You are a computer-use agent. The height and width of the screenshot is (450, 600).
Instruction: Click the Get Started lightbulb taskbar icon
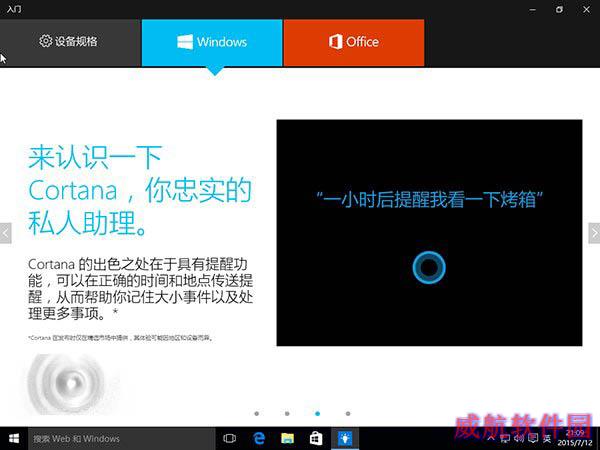345,439
